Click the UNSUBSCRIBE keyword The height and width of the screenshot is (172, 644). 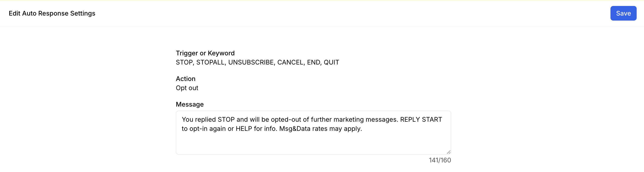click(x=251, y=62)
